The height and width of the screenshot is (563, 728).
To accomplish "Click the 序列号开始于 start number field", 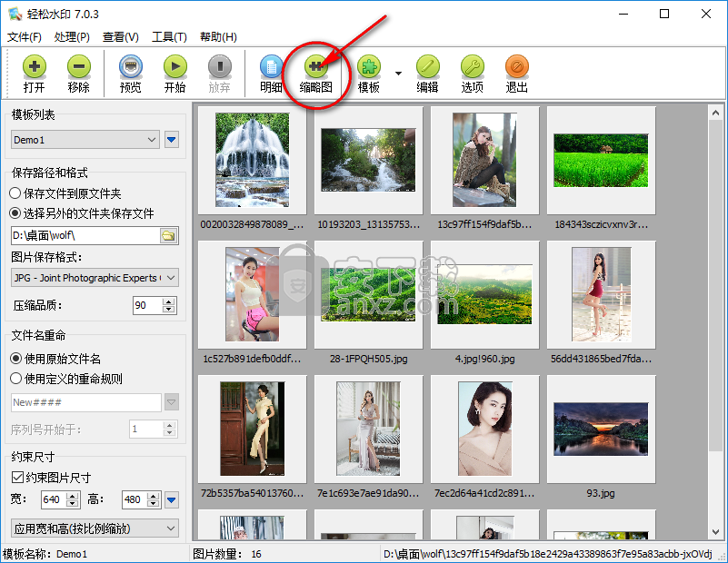I will [x=146, y=429].
